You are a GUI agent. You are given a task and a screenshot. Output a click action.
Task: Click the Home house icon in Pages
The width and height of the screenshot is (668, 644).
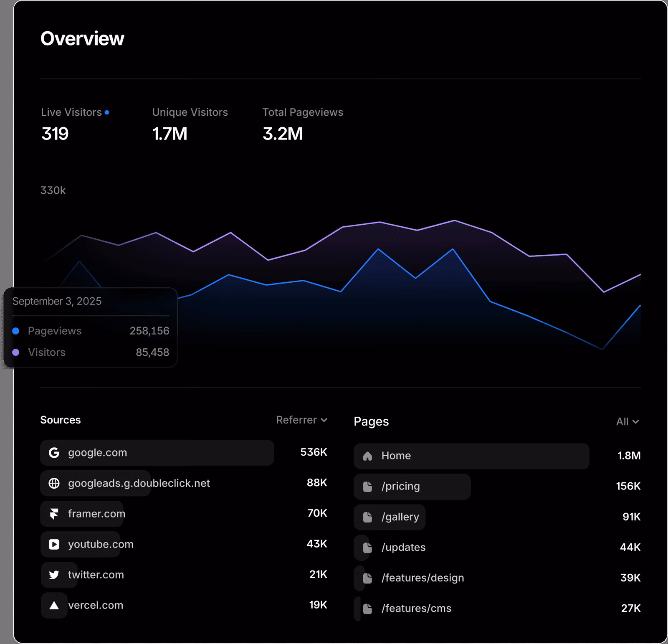367,456
